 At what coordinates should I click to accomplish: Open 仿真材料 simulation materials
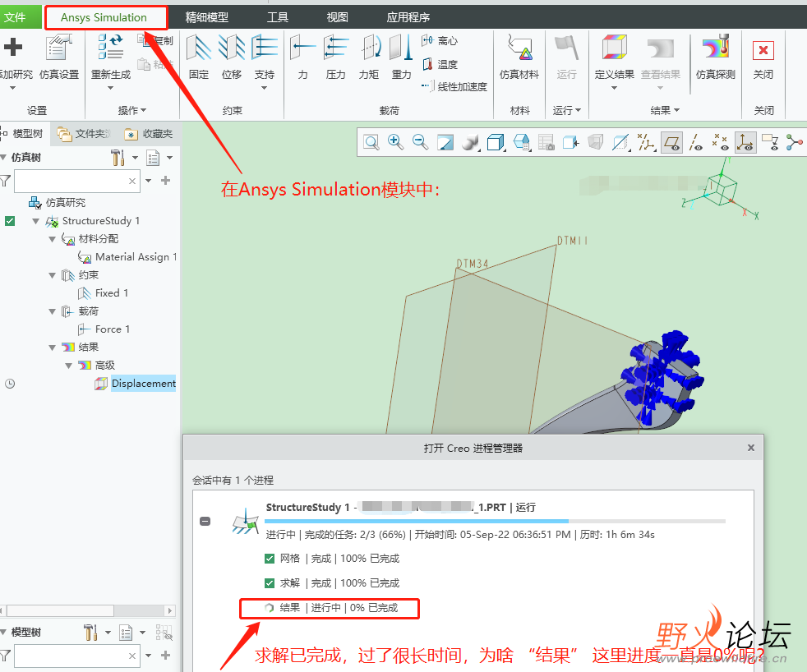pyautogui.click(x=519, y=56)
